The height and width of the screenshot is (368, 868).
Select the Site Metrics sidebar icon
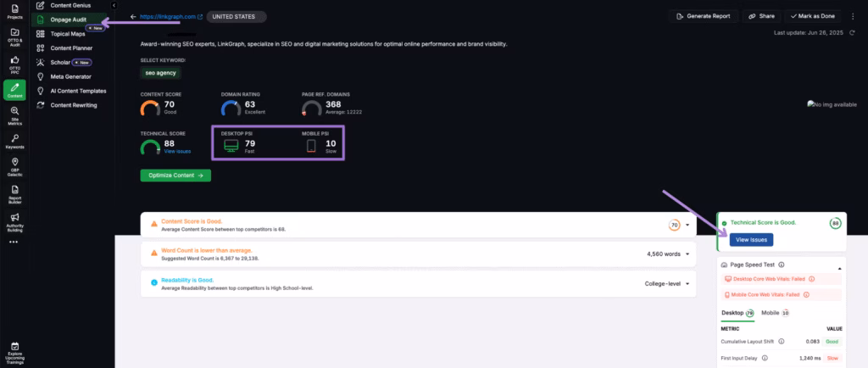click(x=14, y=118)
